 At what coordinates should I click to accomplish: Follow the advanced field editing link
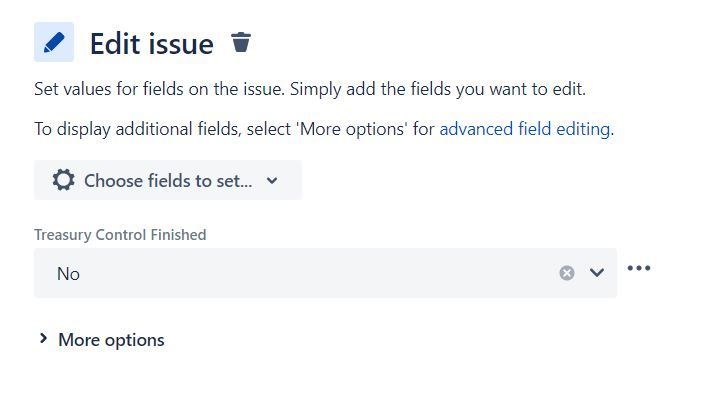coord(525,129)
